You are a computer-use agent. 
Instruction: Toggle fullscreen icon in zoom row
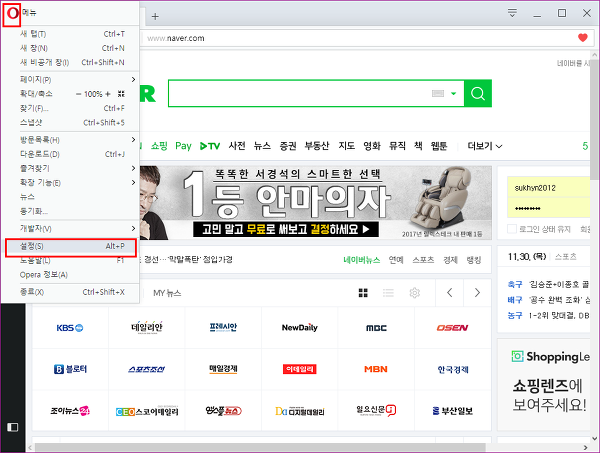tap(121, 94)
